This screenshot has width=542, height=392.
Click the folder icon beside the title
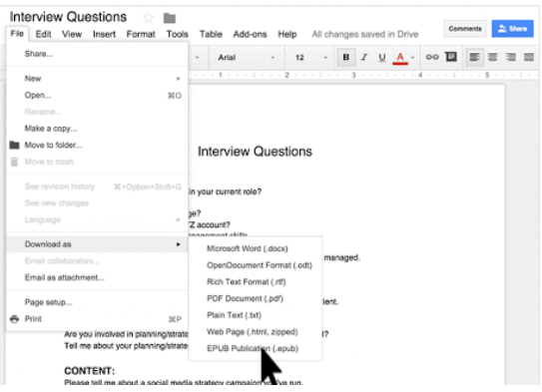tap(170, 18)
